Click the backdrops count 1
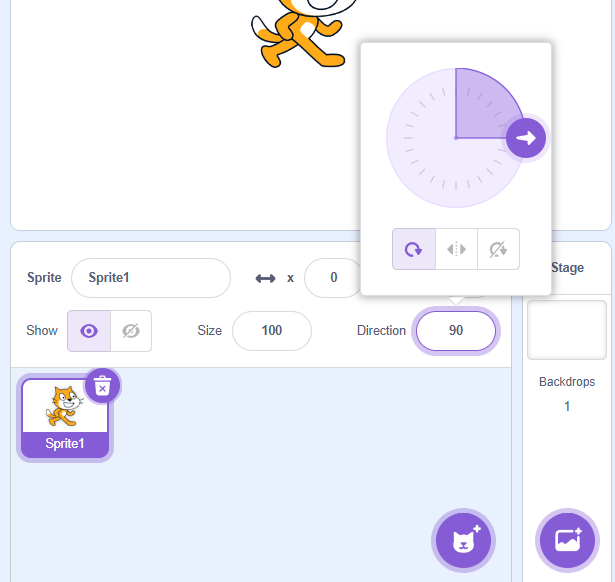615x582 pixels. (x=567, y=406)
